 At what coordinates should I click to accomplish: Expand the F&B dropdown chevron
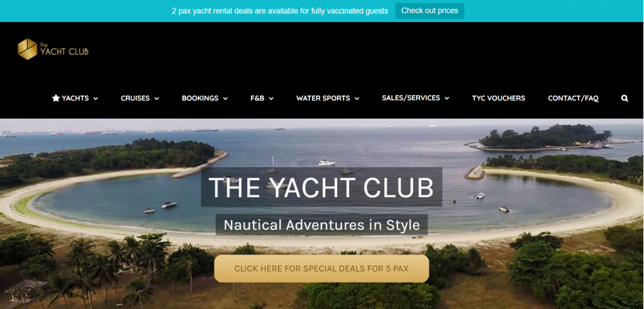click(x=271, y=99)
